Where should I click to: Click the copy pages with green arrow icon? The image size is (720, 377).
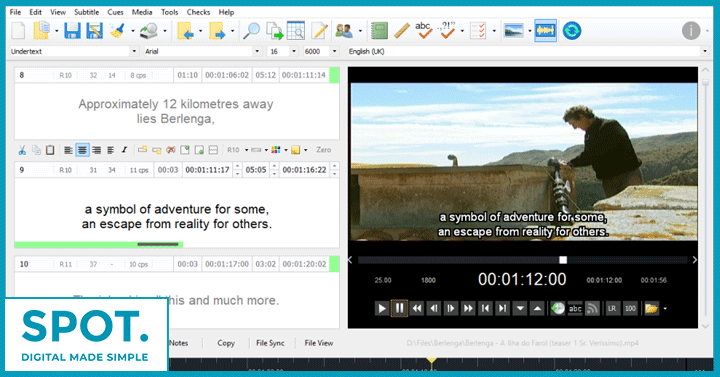[275, 31]
